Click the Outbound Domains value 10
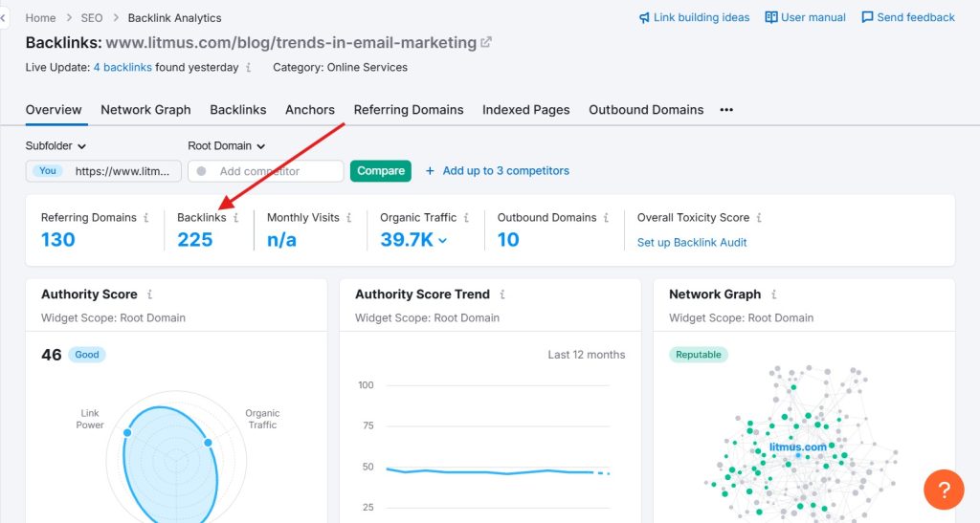Screen dimensions: 980x523 [x=508, y=240]
